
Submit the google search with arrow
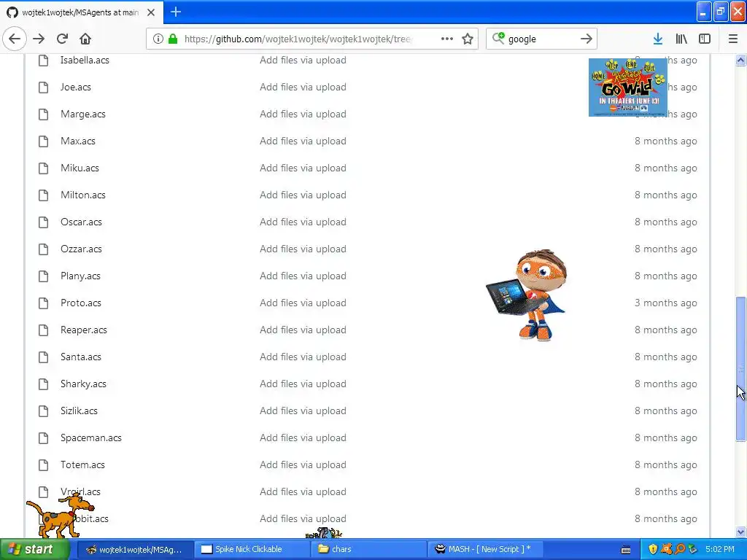[587, 39]
